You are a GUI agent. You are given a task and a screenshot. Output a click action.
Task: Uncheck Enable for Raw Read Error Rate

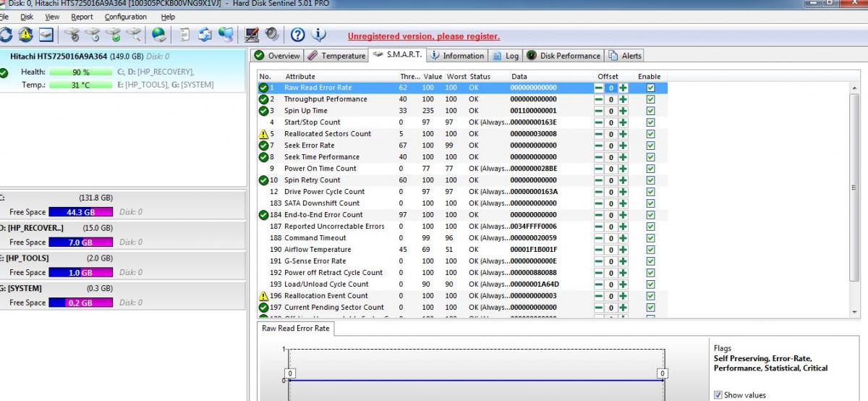pos(650,88)
